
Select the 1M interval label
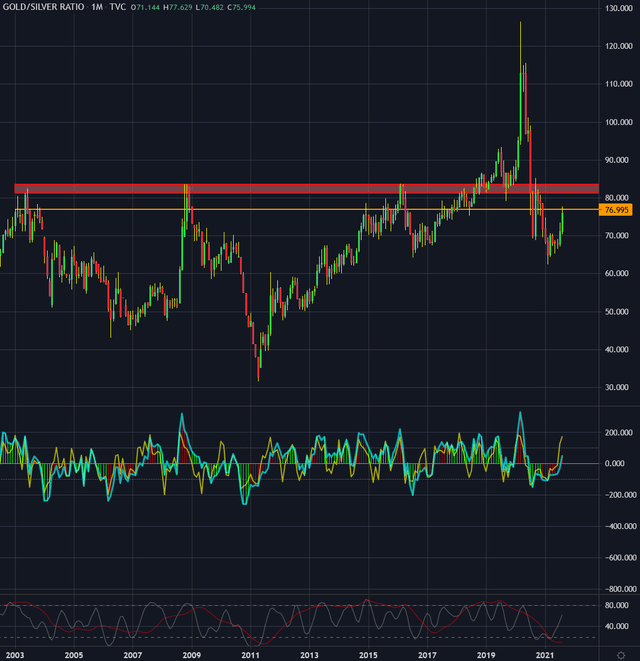click(98, 7)
